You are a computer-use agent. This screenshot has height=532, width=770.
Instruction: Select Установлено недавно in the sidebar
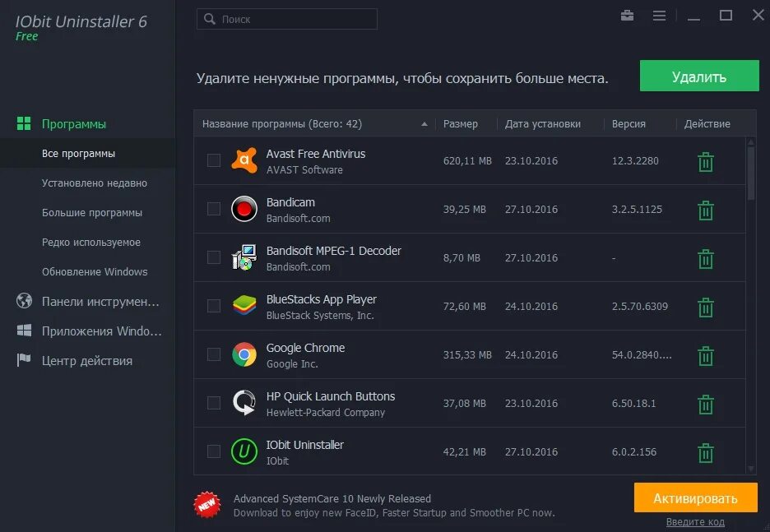coord(95,183)
